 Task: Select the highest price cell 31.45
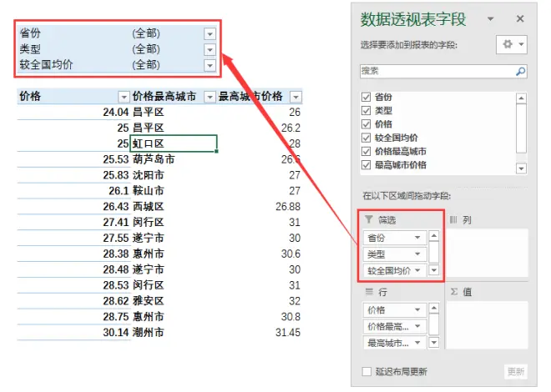point(260,332)
